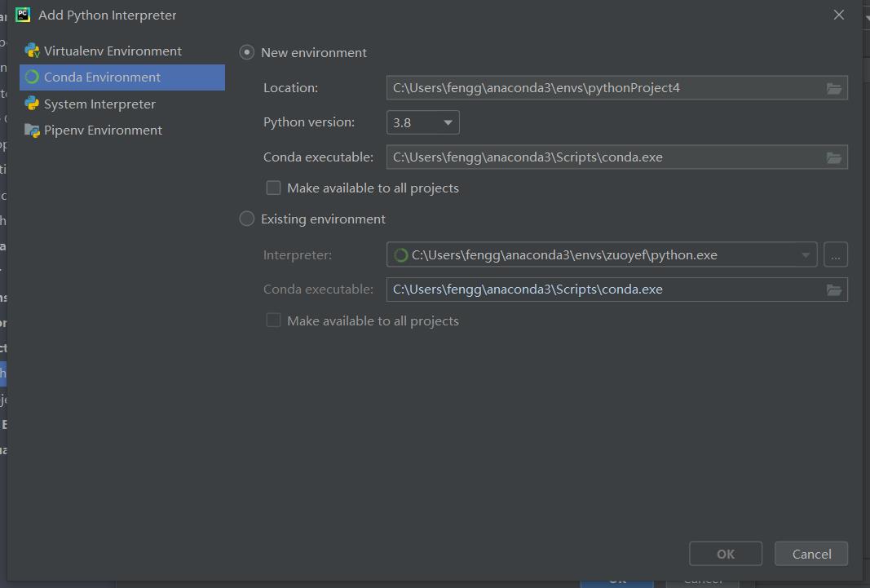
Task: Click the Virtualenv Environment python icon
Action: [x=32, y=51]
